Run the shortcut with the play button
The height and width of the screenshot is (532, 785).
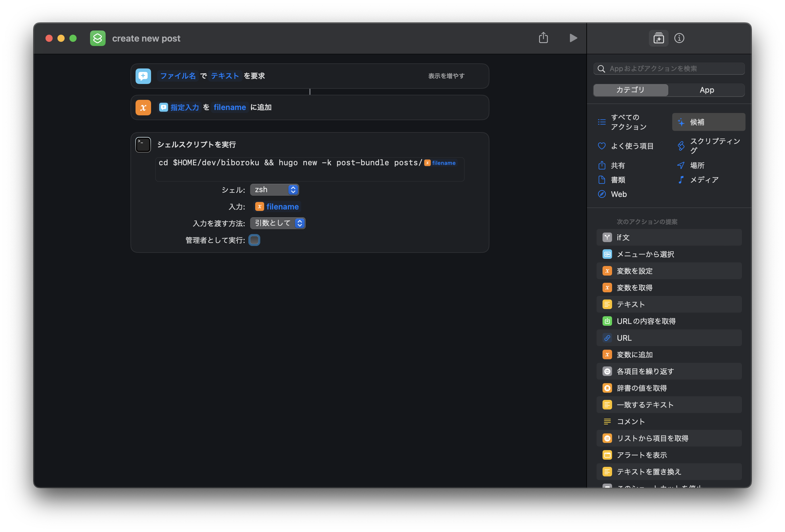pos(573,38)
